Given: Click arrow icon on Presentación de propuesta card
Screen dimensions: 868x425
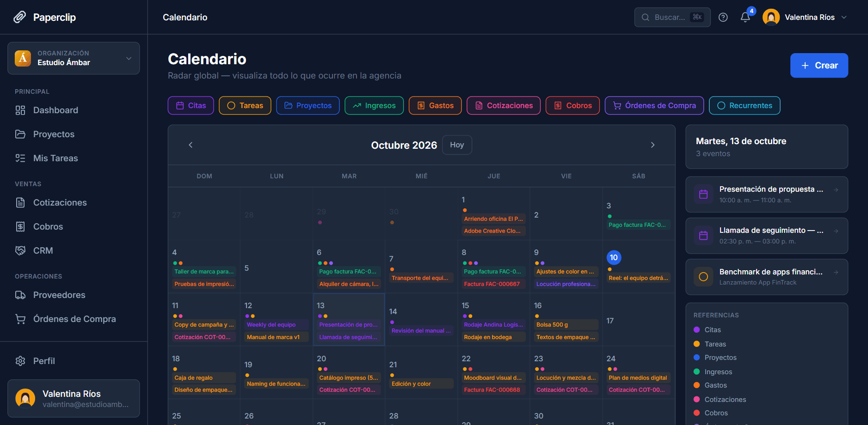Looking at the screenshot, I should pos(836,190).
